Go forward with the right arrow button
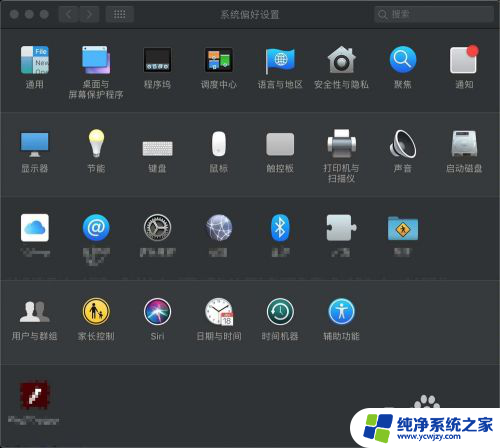500x448 pixels. pyautogui.click(x=89, y=14)
